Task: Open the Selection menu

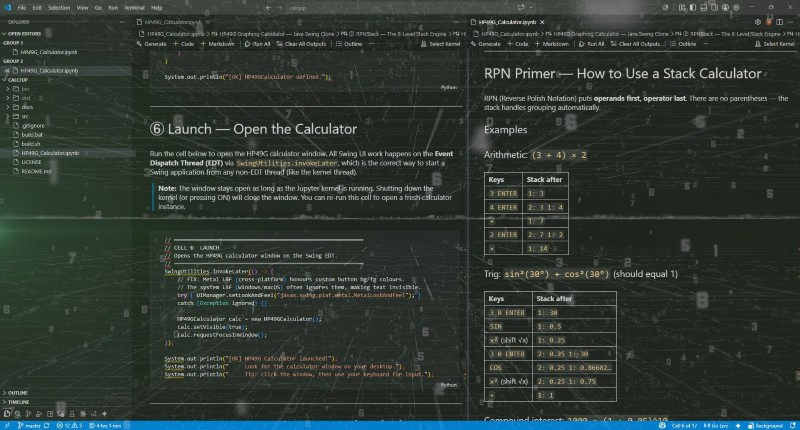Action: [59, 8]
